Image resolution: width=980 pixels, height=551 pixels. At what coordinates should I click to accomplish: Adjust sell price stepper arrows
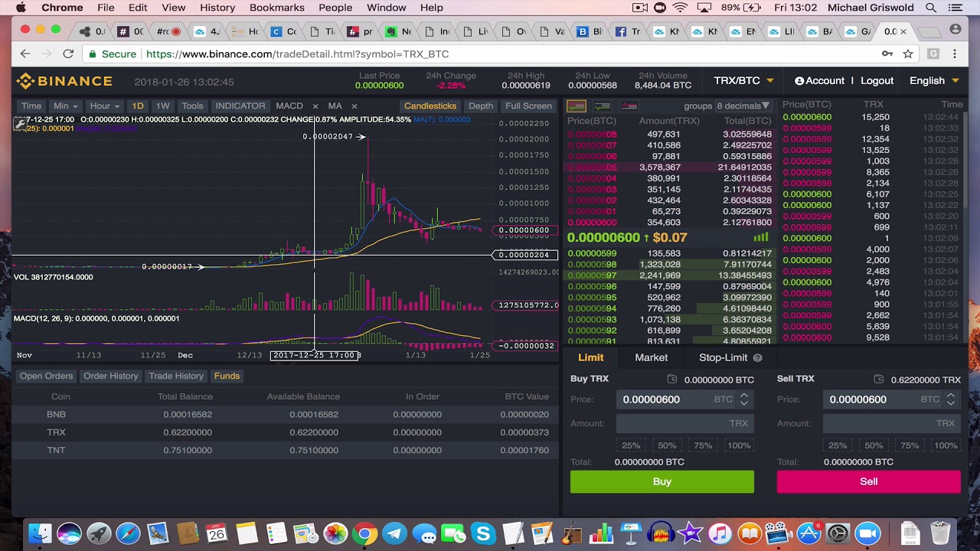[950, 399]
